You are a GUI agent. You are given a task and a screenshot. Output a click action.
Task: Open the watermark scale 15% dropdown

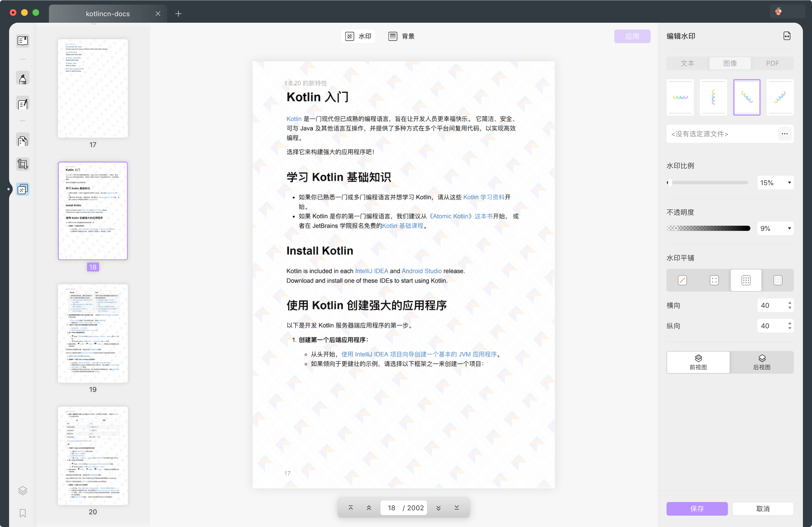pyautogui.click(x=775, y=183)
